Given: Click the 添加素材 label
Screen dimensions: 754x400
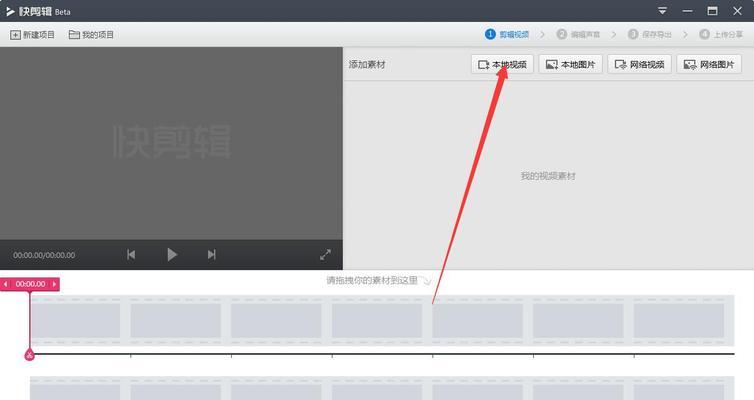Looking at the screenshot, I should (367, 64).
